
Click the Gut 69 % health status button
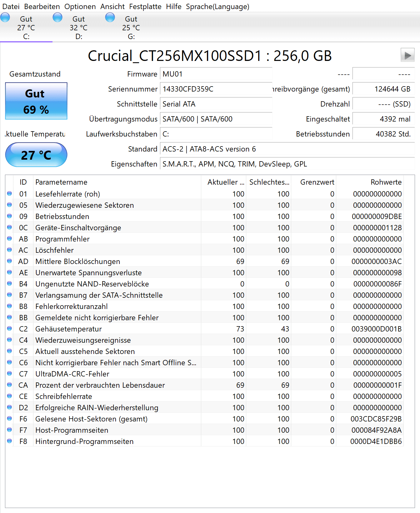(x=36, y=101)
